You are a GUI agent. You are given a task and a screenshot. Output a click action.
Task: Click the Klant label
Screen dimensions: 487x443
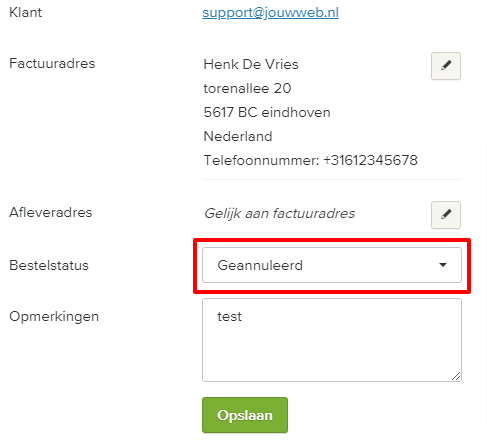coord(26,13)
